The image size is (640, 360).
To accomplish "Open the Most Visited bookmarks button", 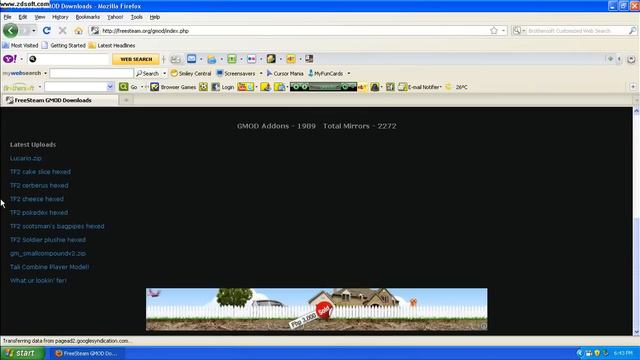I will pos(20,45).
